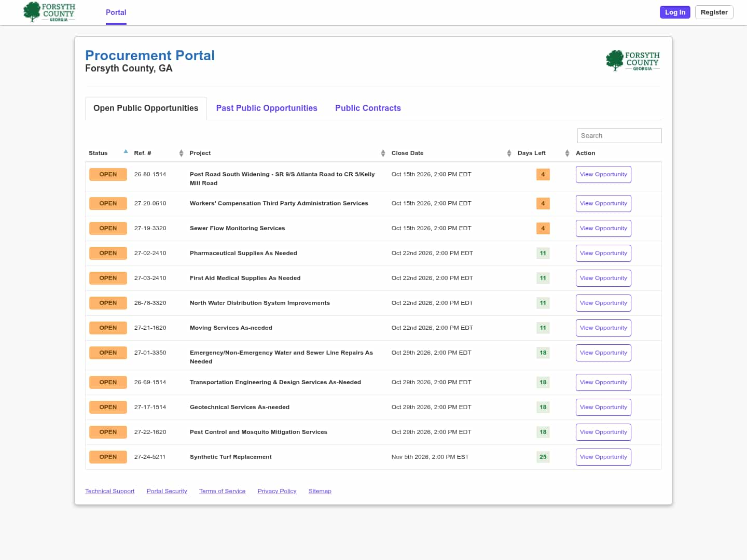
Task: View opportunity for Pest Control and Mosquito
Action: click(x=603, y=432)
